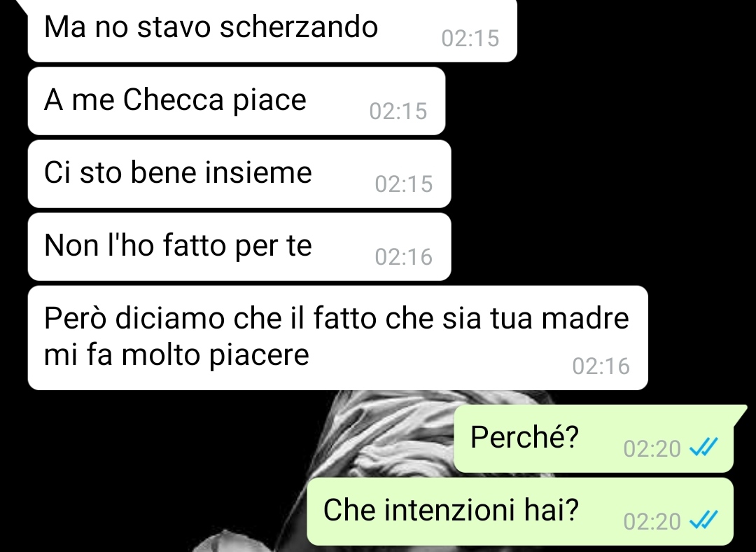756x552 pixels.
Task: Tap the 'Che intenzioni hai?' sent message
Action: click(x=520, y=511)
